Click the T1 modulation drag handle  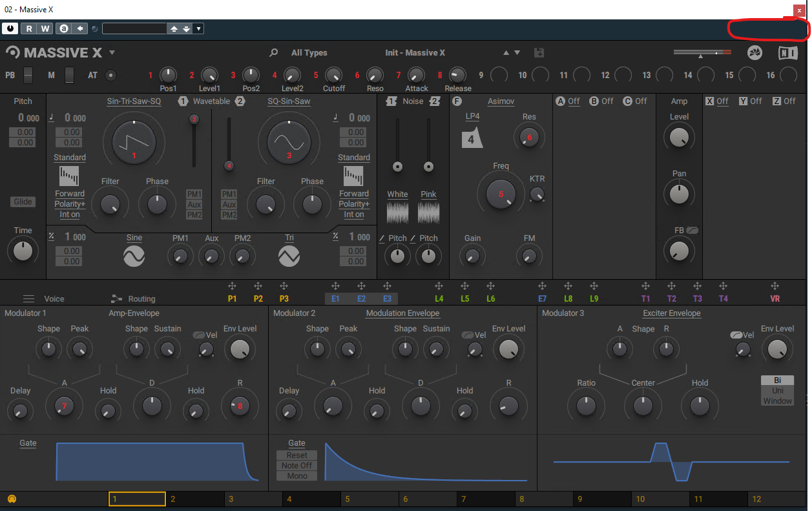click(645, 286)
